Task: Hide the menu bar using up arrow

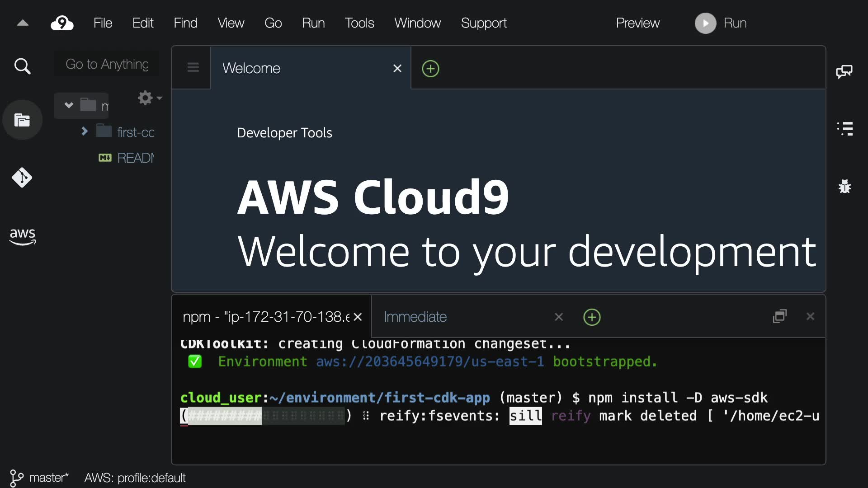Action: point(23,23)
